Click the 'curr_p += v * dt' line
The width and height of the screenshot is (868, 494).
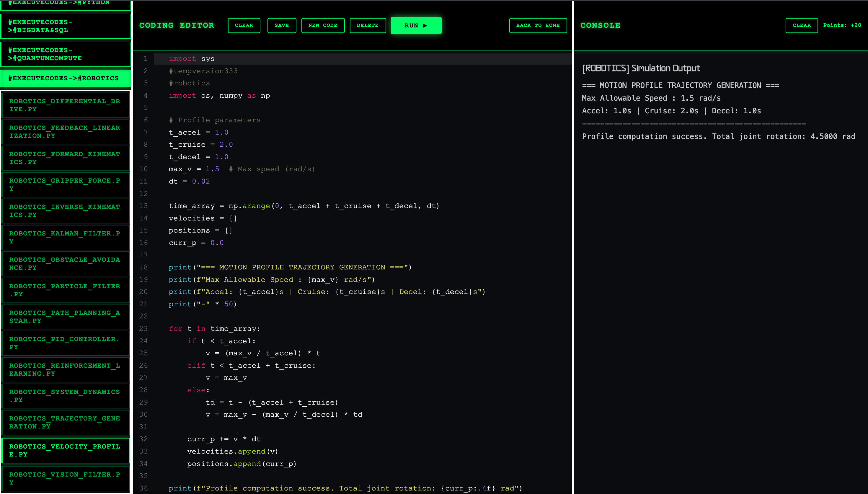point(224,439)
